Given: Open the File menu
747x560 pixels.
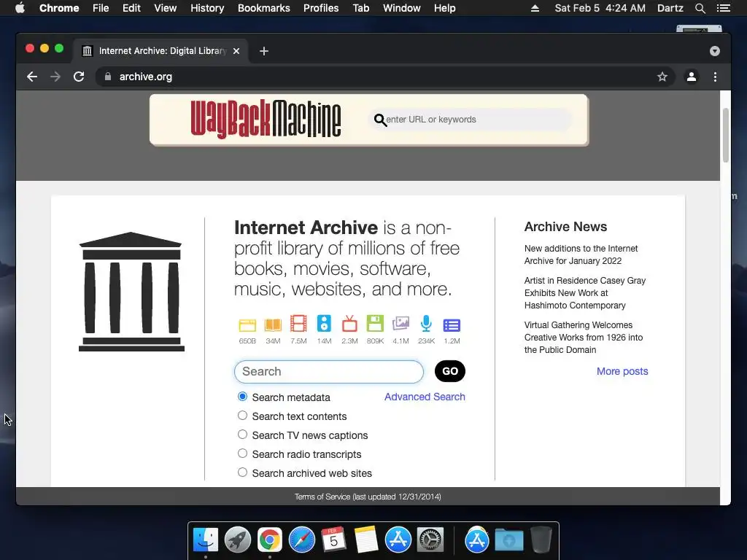Looking at the screenshot, I should tap(101, 8).
